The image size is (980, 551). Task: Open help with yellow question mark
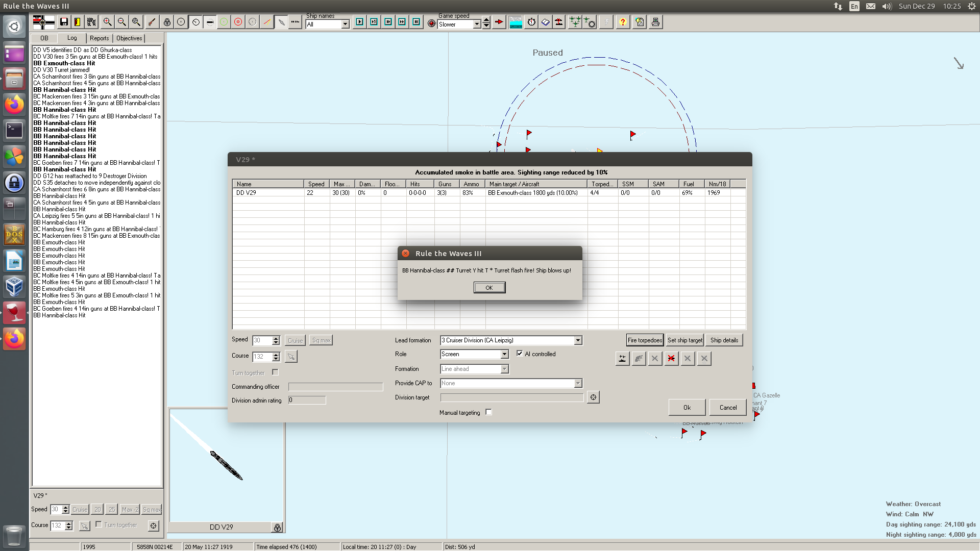click(x=623, y=22)
